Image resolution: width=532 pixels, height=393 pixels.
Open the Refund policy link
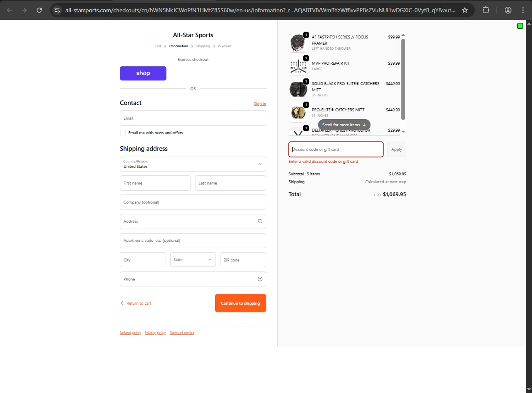(130, 333)
